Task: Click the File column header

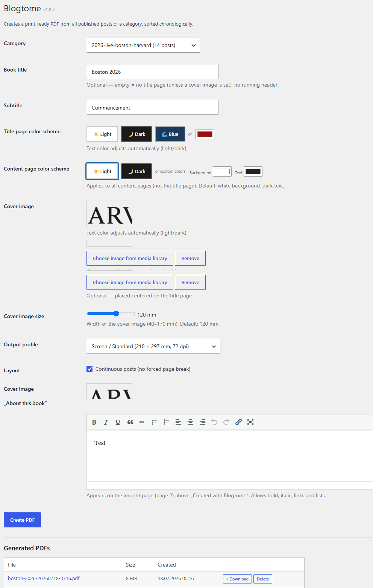Action: [x=12, y=565]
